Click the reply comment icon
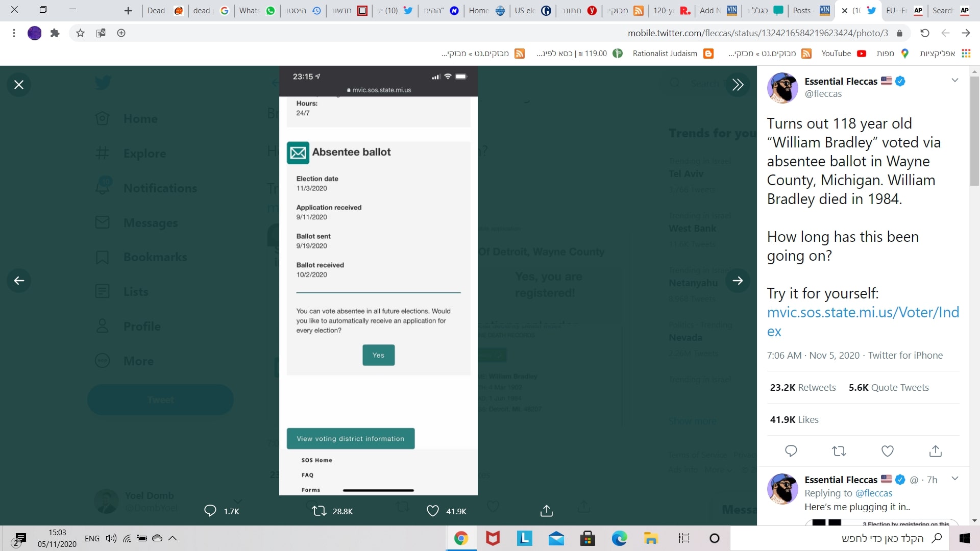 (x=790, y=451)
